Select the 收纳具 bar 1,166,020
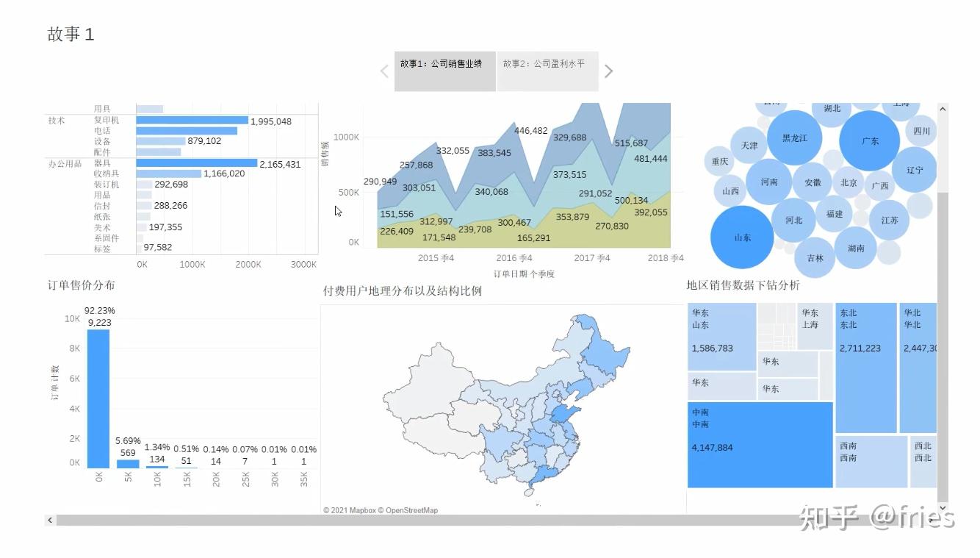The width and height of the screenshot is (980, 558). click(x=169, y=174)
